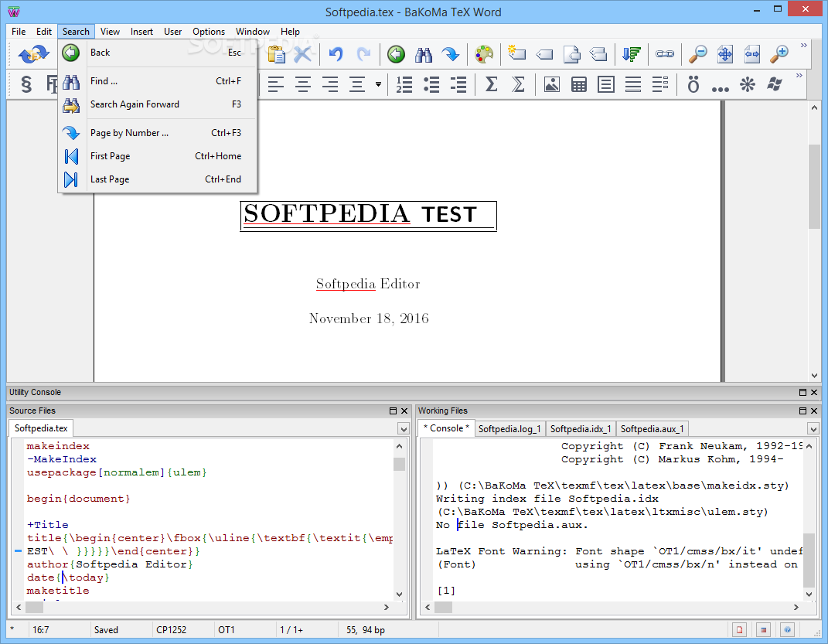Click source editor horizontal scrollbar thumb

(34, 607)
